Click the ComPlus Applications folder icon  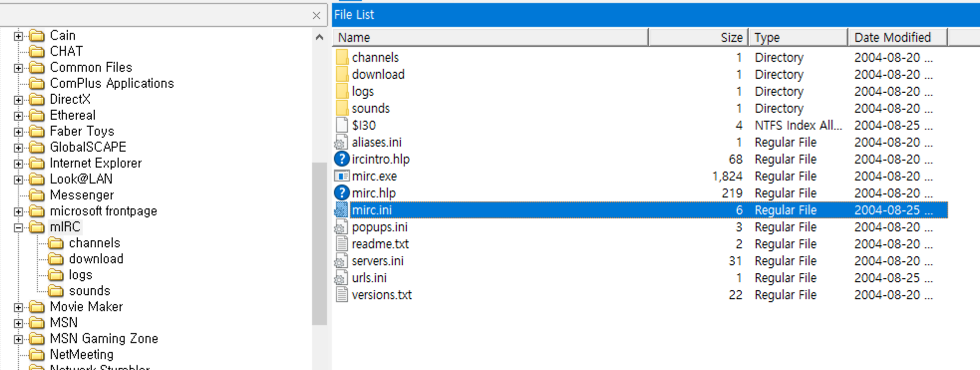click(37, 83)
